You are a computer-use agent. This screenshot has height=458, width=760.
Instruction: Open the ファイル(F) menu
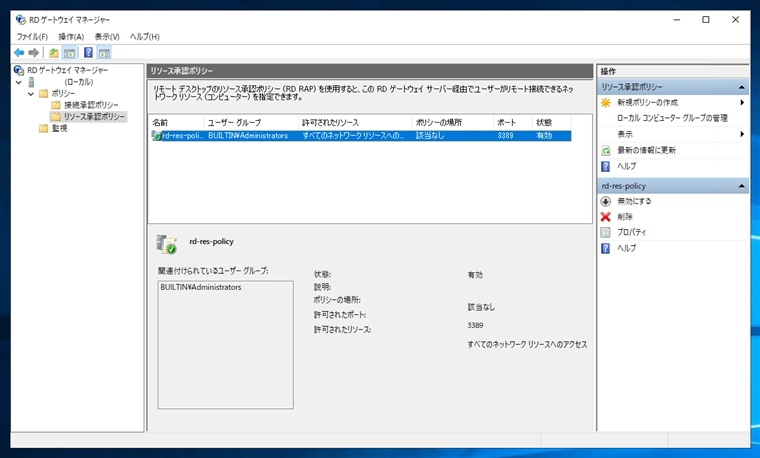point(32,37)
